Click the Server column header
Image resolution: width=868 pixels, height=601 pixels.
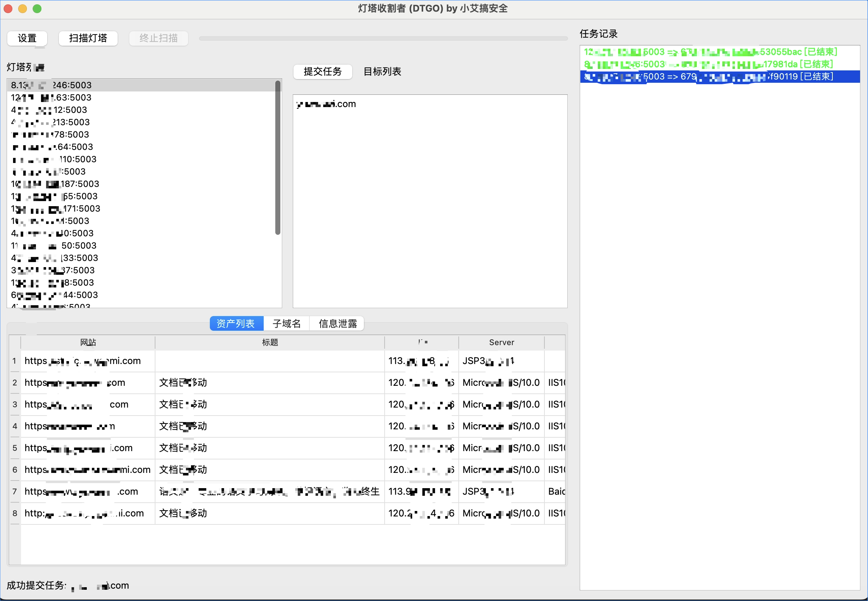point(501,342)
